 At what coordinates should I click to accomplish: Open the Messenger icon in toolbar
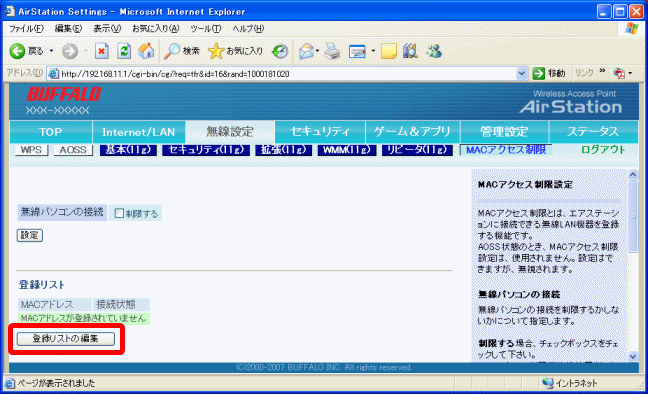pos(434,51)
